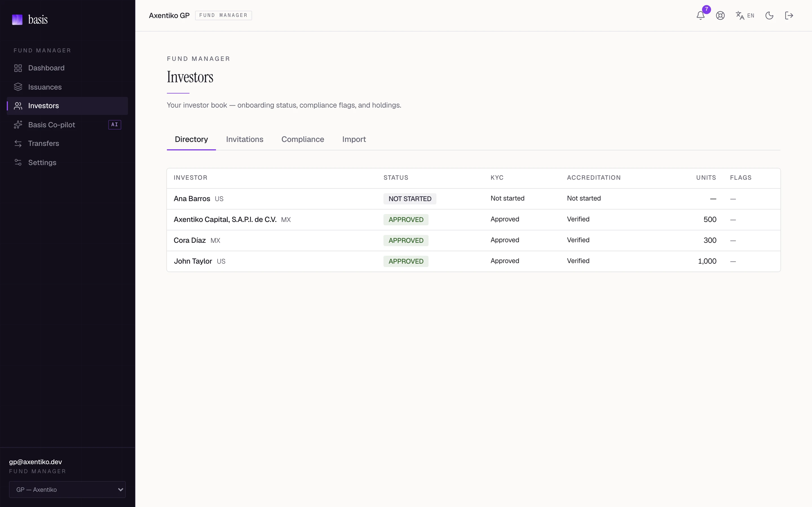
Task: Click the basis logo
Action: 30,20
